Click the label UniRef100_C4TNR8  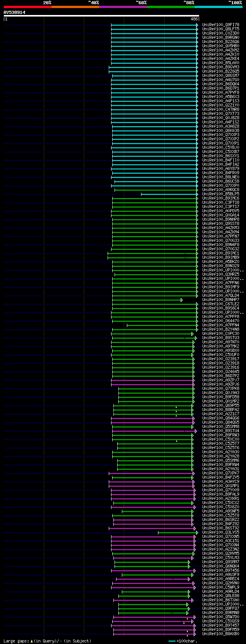pos(221,110)
